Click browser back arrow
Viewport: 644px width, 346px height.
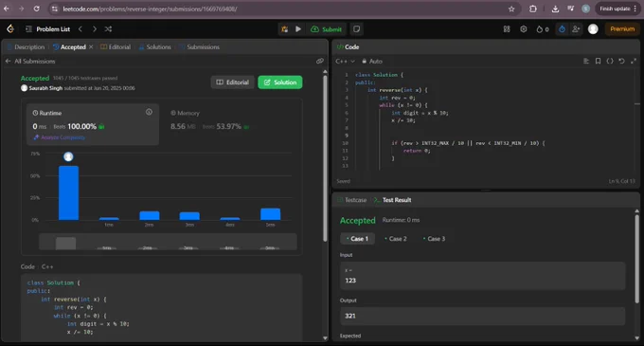point(7,9)
